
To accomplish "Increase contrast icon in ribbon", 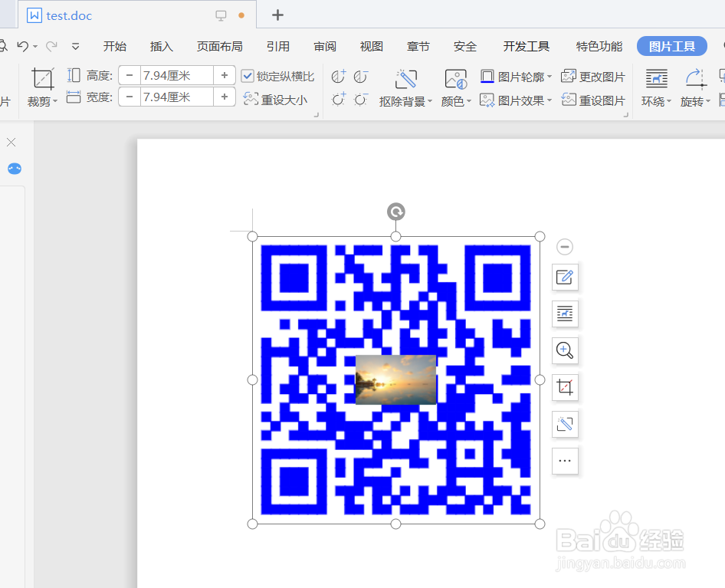I will tap(339, 77).
